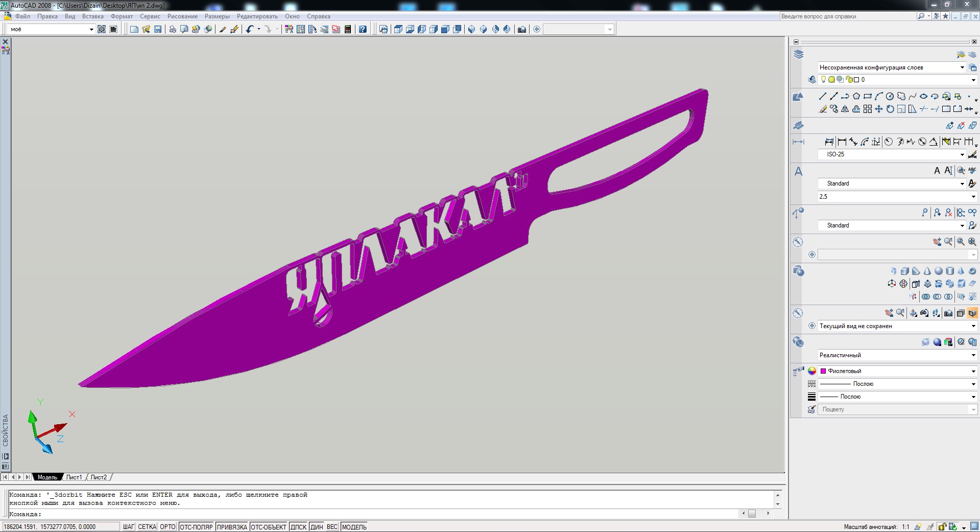Click the Undo arrow icon
Screen dimensions: 980x532
[249, 29]
